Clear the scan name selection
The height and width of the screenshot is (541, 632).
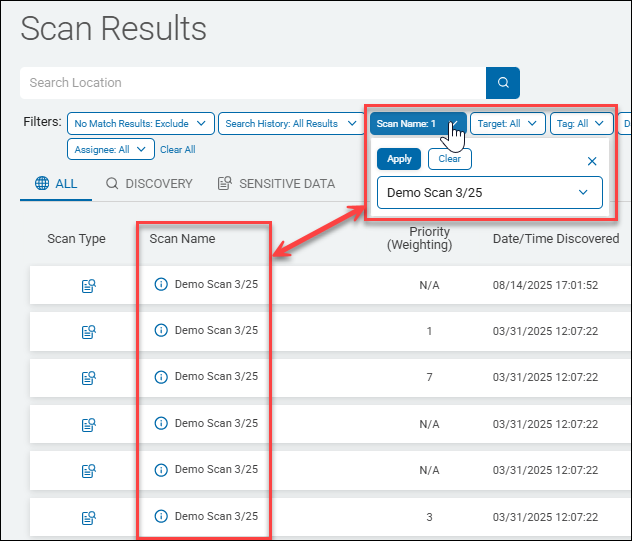click(449, 159)
